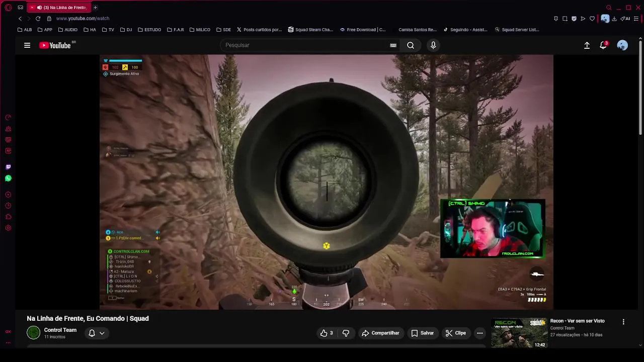Open subscription notification bell dropdown
The width and height of the screenshot is (644, 362).
(x=97, y=333)
